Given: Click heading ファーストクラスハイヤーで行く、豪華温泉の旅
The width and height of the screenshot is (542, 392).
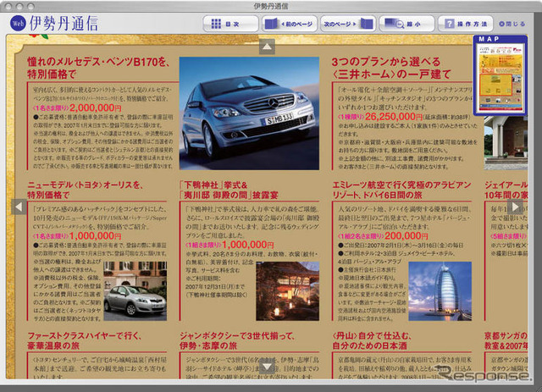Looking at the screenshot, I should 85,341.
